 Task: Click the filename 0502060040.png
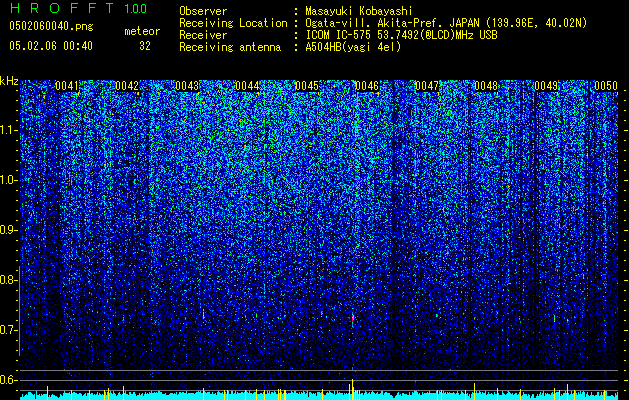[x=51, y=26]
